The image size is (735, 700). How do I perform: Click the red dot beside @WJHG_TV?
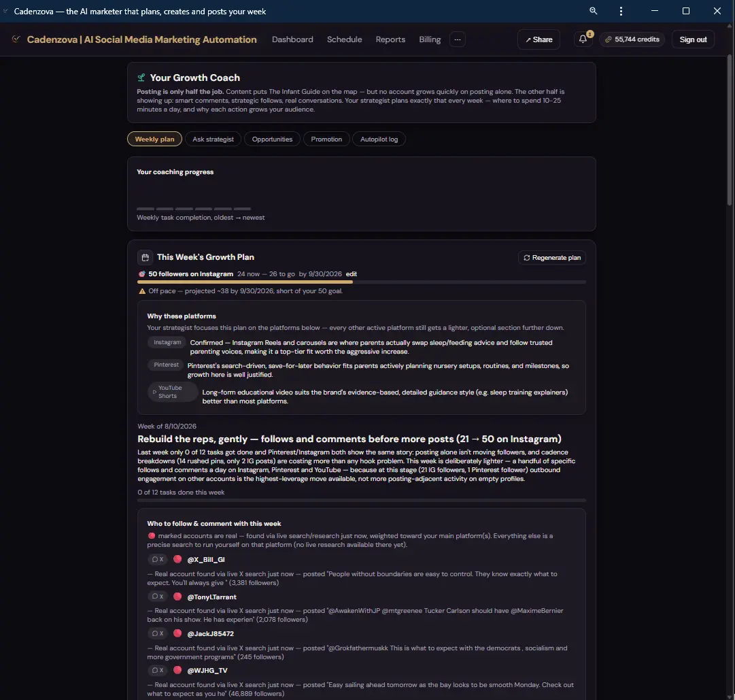tap(177, 670)
